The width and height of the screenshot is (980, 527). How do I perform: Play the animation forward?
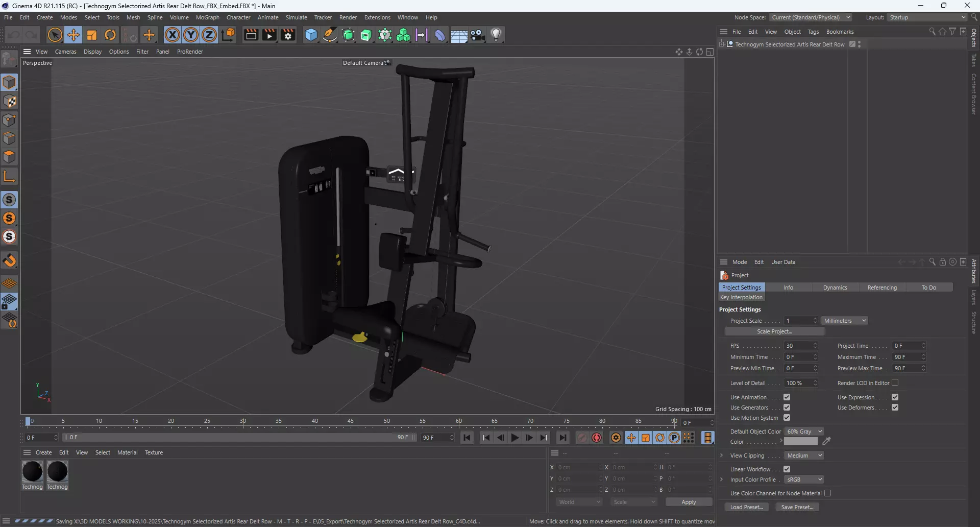[515, 438]
